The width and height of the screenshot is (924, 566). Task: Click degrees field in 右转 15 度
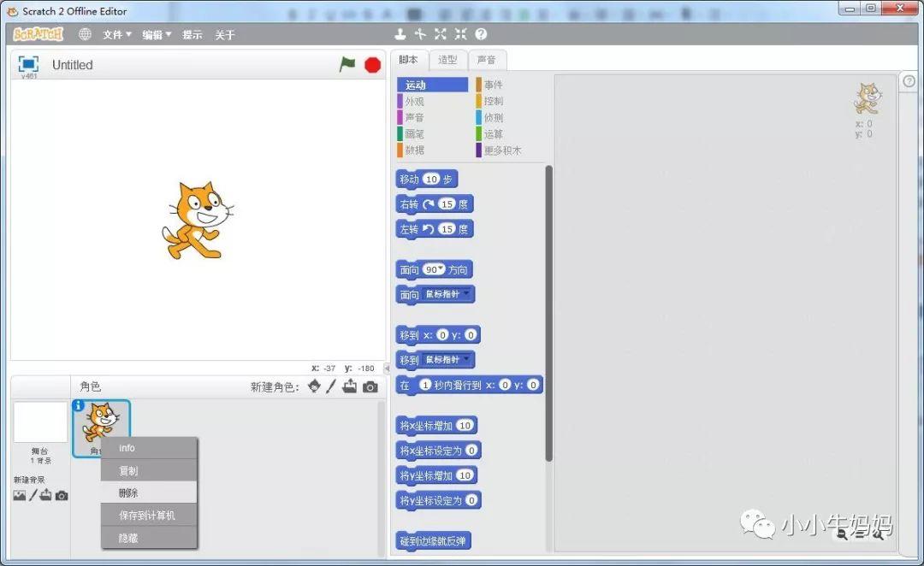(447, 204)
